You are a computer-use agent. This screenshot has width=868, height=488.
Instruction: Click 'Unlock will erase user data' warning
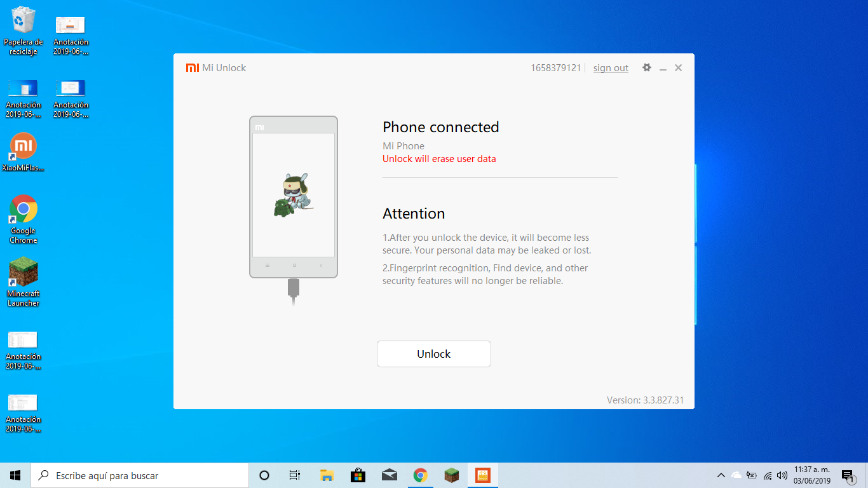[439, 159]
